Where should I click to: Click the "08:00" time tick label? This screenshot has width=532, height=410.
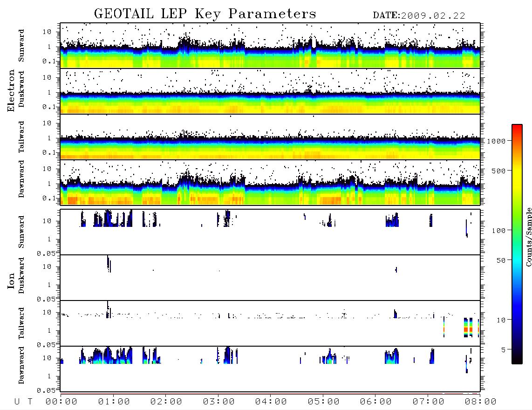[480, 402]
